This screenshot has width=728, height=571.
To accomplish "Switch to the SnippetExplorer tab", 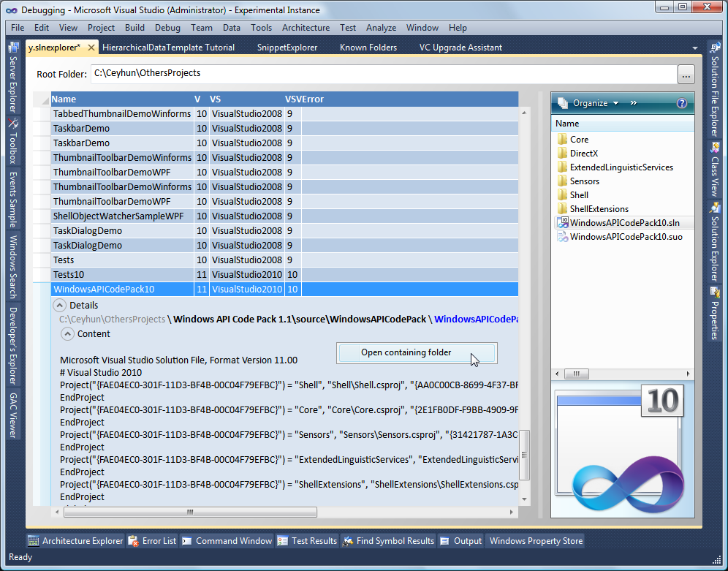I will (x=287, y=48).
